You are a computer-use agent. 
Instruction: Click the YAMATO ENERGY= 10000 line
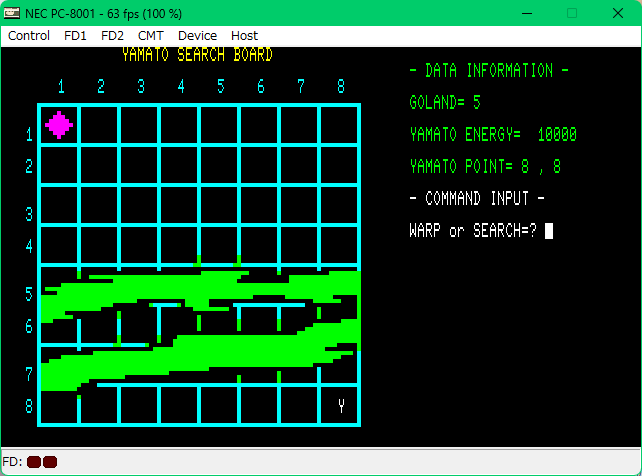pos(493,134)
